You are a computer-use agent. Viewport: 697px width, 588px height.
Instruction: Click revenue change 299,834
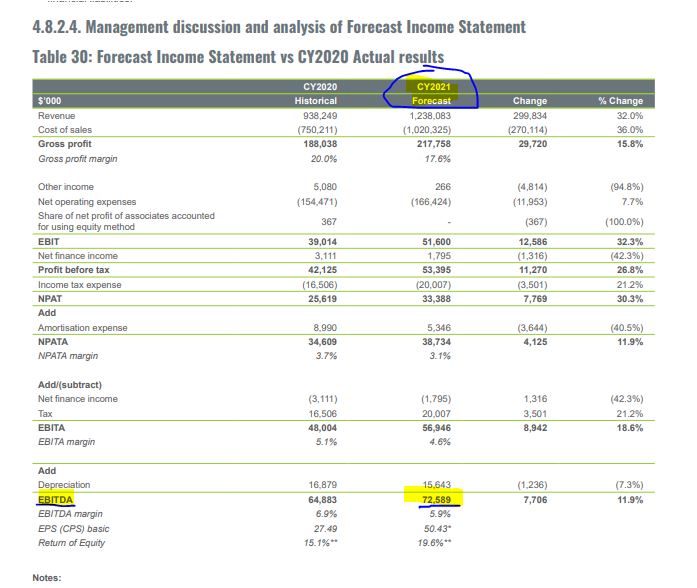point(530,116)
